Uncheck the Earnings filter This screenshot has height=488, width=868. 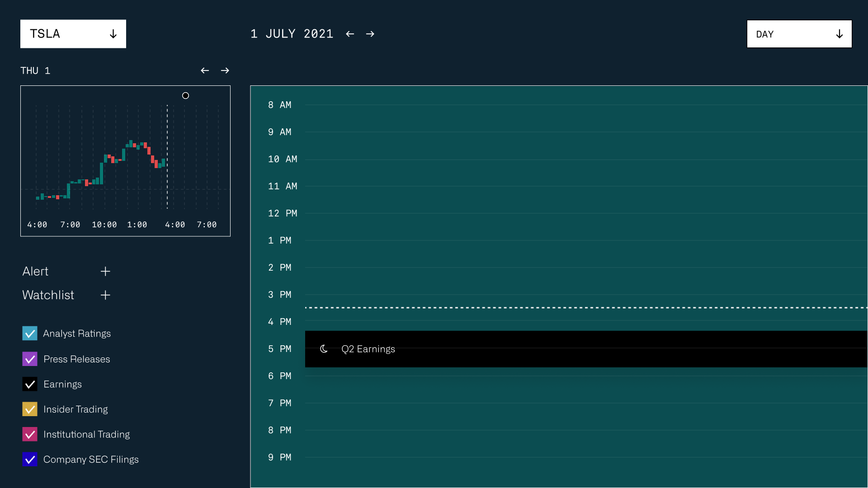click(x=30, y=384)
